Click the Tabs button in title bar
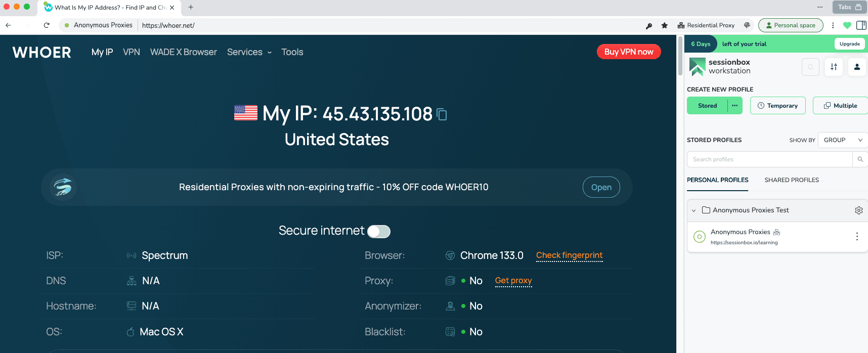868x353 pixels. click(x=849, y=7)
